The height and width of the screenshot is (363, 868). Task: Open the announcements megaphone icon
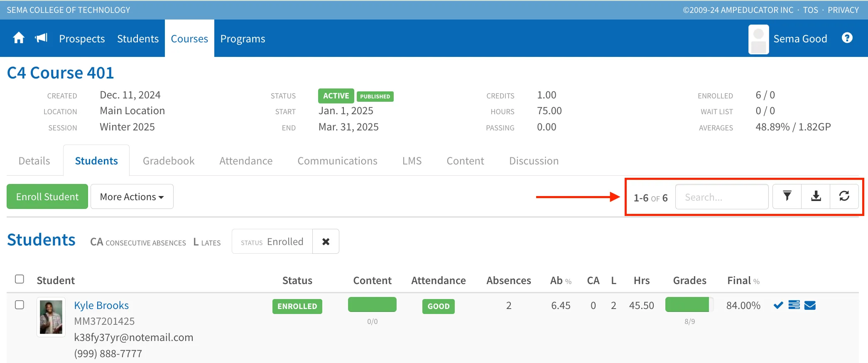click(x=41, y=38)
